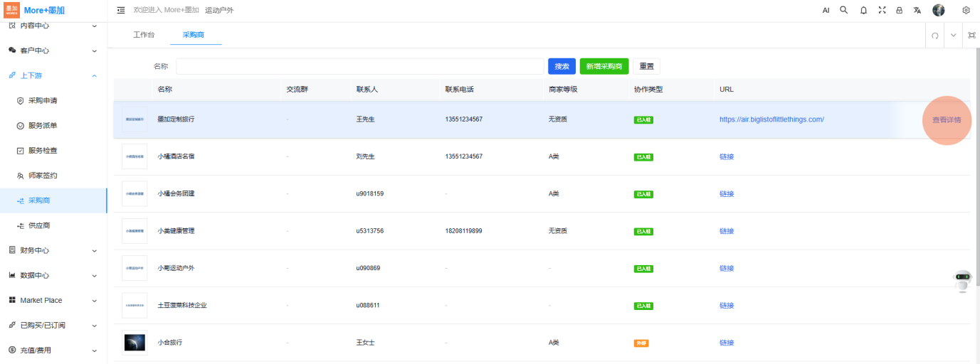
Task: Collapse sidebar with the menu fold icon
Action: click(x=121, y=11)
